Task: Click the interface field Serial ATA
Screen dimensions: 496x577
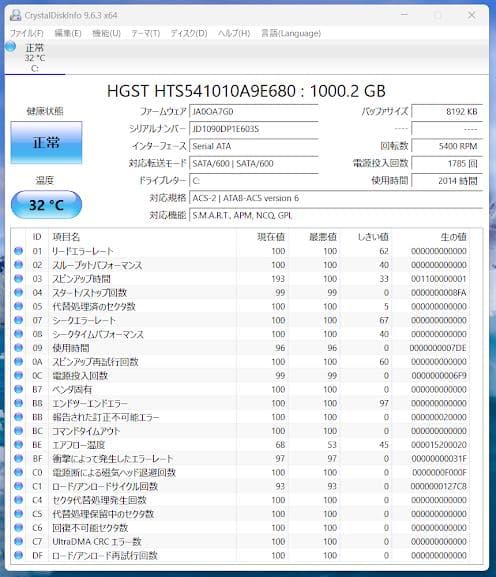Action: [x=254, y=146]
